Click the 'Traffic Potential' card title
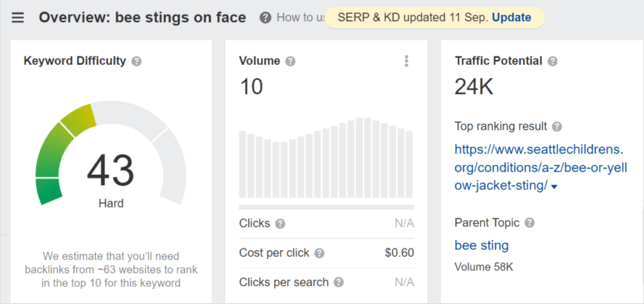The height and width of the screenshot is (304, 644). [x=499, y=61]
